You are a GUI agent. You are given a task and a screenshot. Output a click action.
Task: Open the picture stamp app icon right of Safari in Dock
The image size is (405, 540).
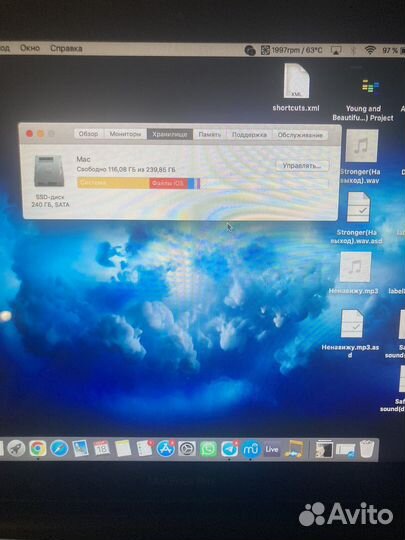[x=80, y=449]
